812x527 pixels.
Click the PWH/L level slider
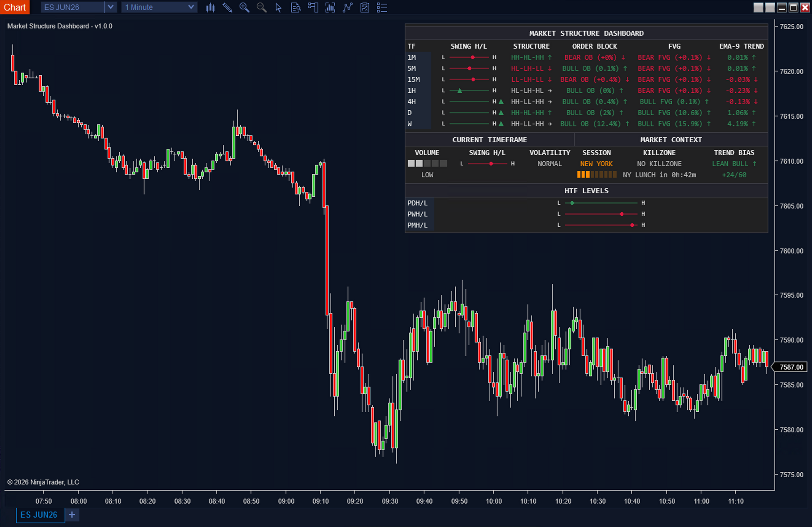tap(601, 214)
